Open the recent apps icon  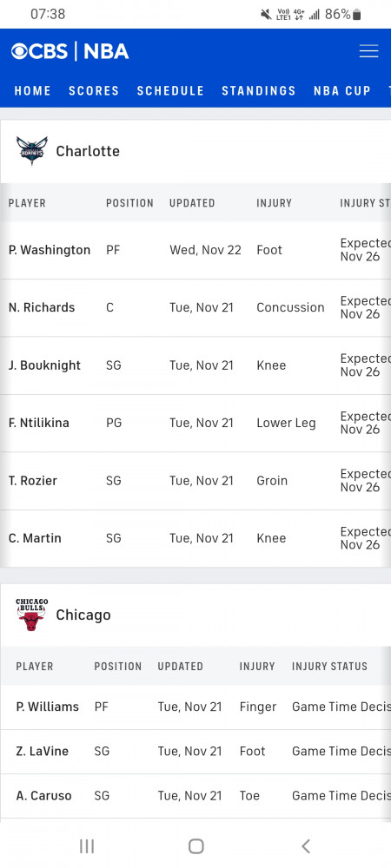click(x=87, y=845)
